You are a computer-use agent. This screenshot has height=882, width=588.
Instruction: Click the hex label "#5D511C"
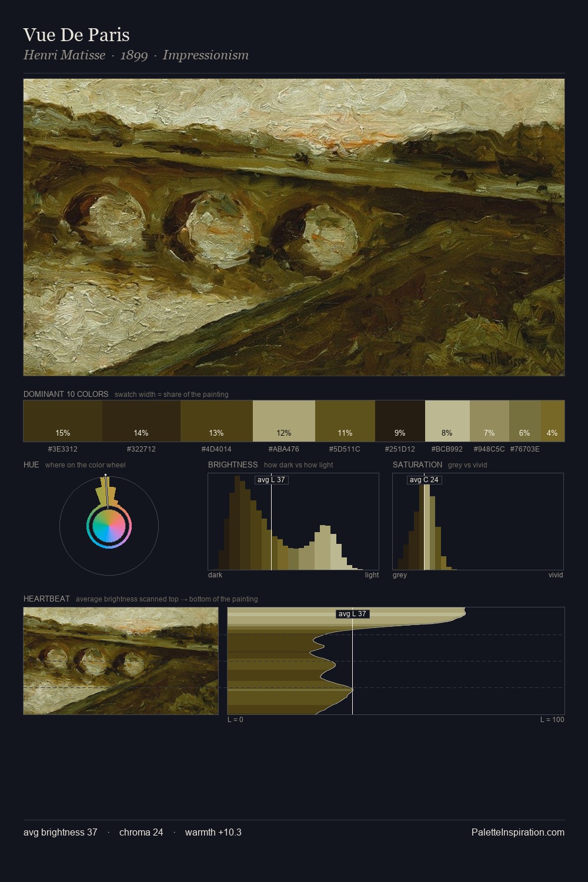(345, 449)
